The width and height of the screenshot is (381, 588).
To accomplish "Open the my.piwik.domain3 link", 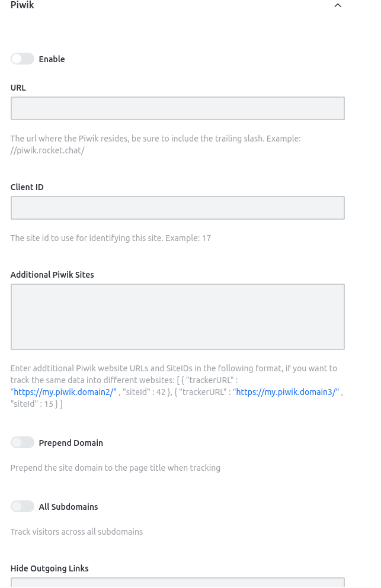I will 287,393.
